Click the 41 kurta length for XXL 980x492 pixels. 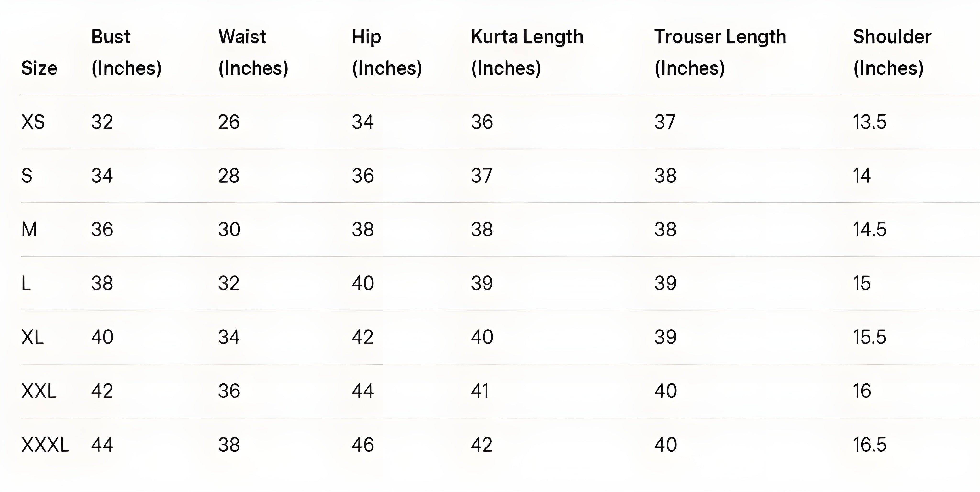[480, 391]
